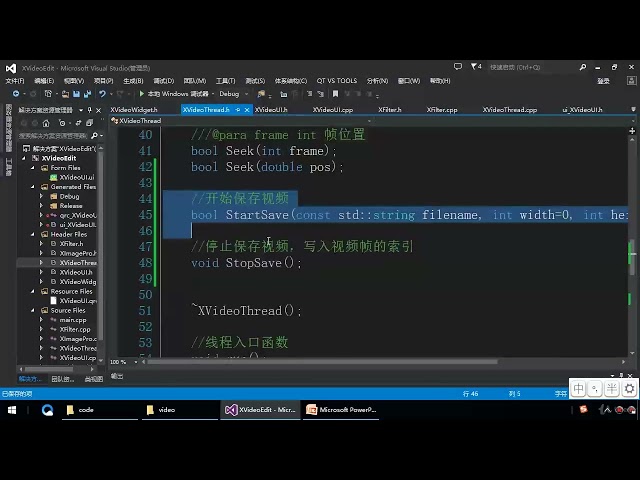Click the editor horizontal scrollbar
The width and height of the screenshot is (640, 480).
click(x=322, y=362)
